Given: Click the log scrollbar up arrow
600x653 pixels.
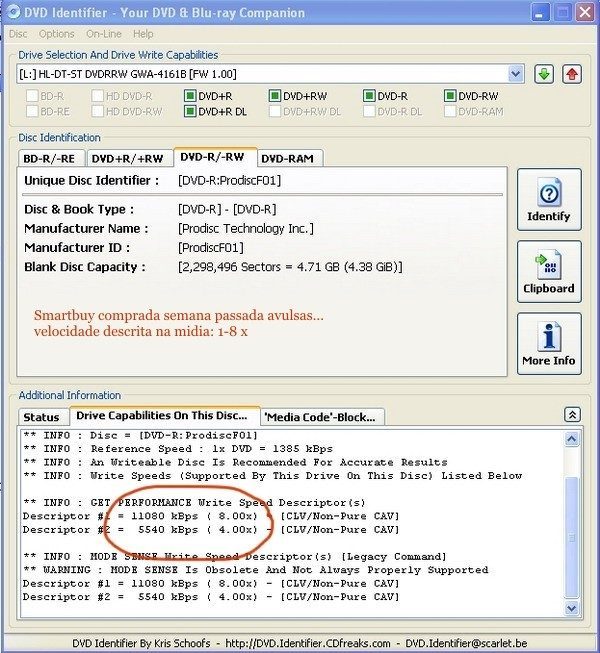Looking at the screenshot, I should pyautogui.click(x=572, y=439).
